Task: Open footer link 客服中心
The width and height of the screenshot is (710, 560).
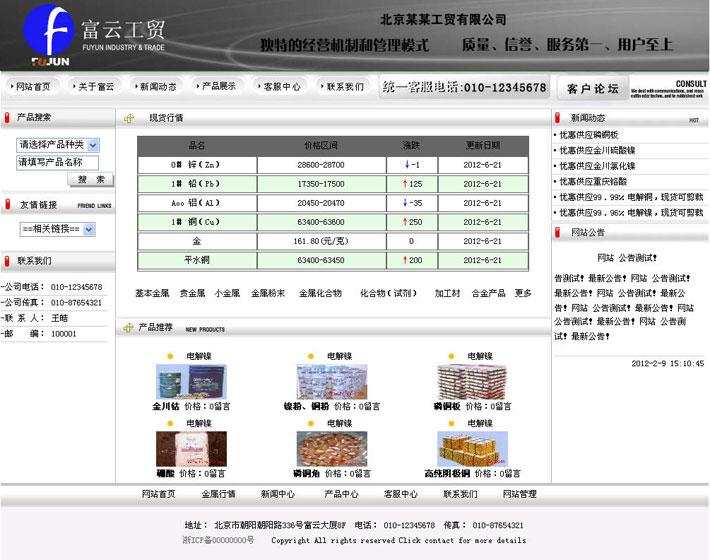Action: [401, 494]
